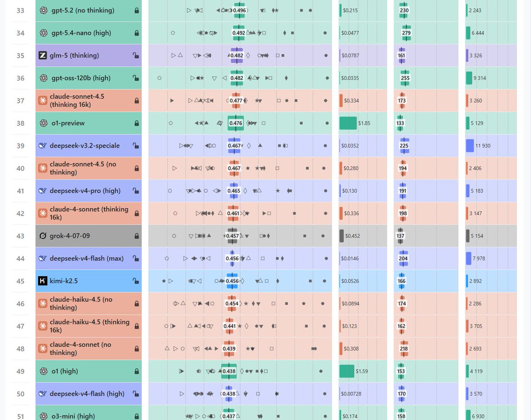Click the closed lock on gpt-5.4-nano (high) row

[x=136, y=33]
